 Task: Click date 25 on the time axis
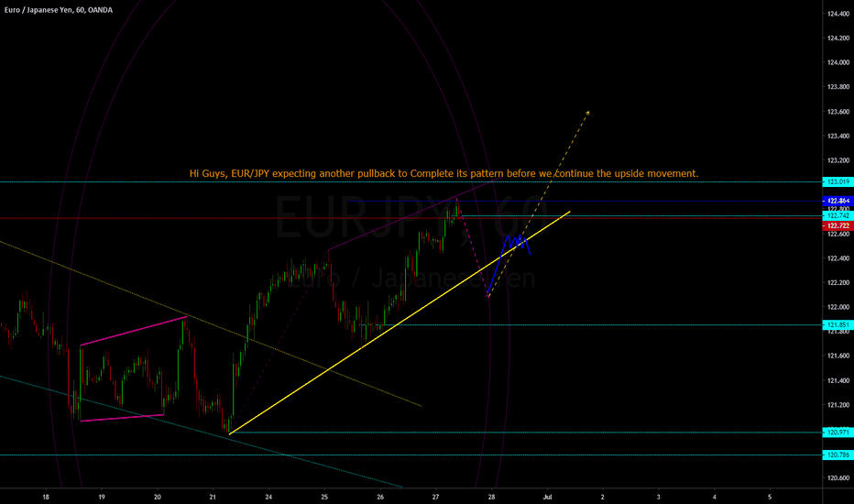point(324,497)
